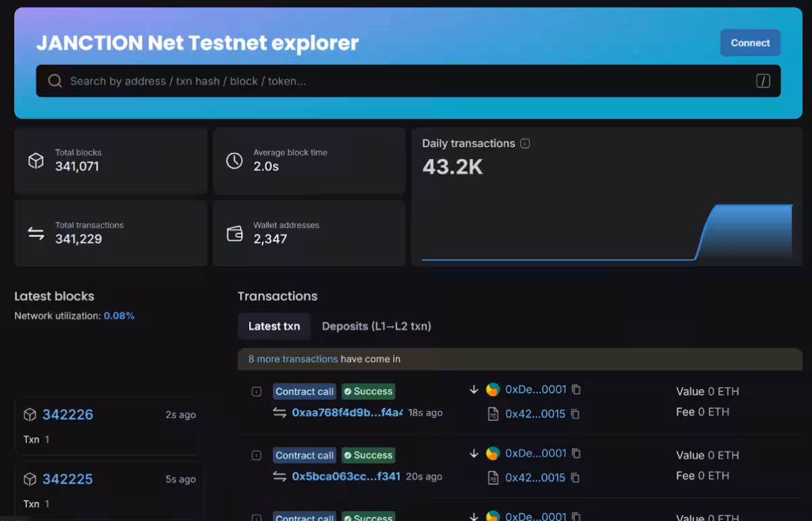Screen dimensions: 812x521
Task: Copy 0x42...0015 address in first transaction
Action: pyautogui.click(x=575, y=414)
